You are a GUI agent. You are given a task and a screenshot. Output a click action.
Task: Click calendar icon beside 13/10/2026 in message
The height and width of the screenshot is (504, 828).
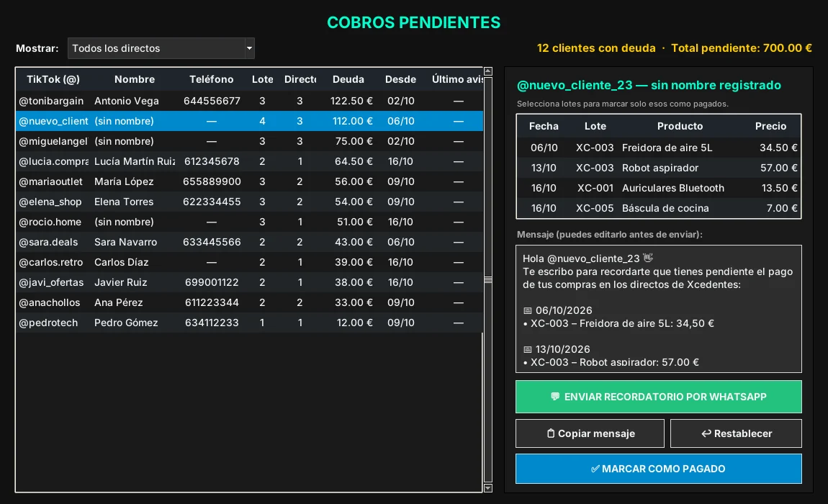pos(527,350)
